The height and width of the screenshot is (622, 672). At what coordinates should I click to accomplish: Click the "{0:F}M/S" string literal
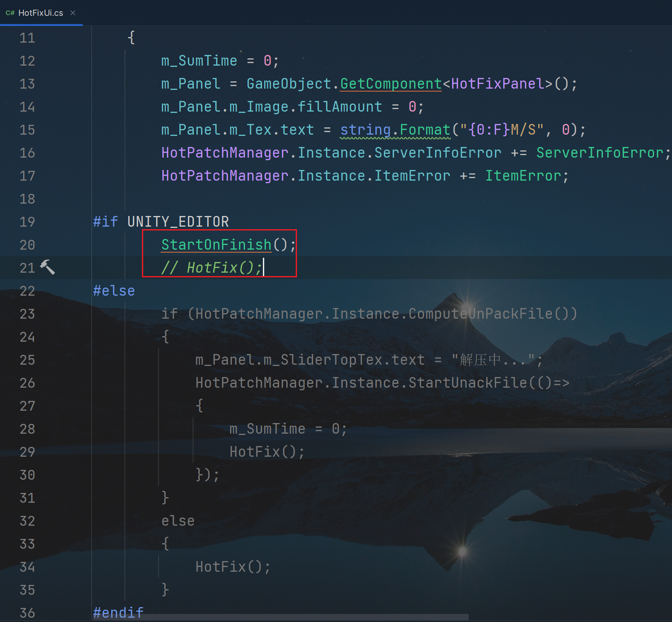pyautogui.click(x=502, y=130)
